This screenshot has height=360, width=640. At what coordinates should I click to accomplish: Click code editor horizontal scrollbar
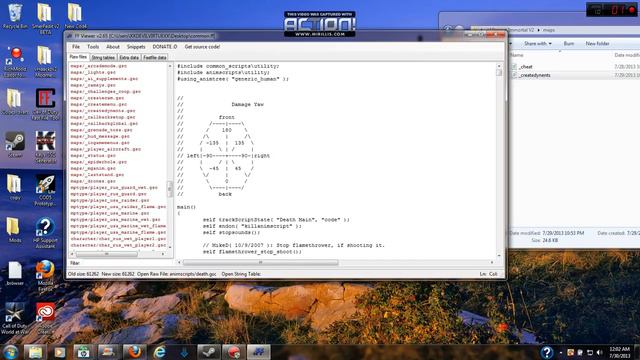tap(260, 262)
